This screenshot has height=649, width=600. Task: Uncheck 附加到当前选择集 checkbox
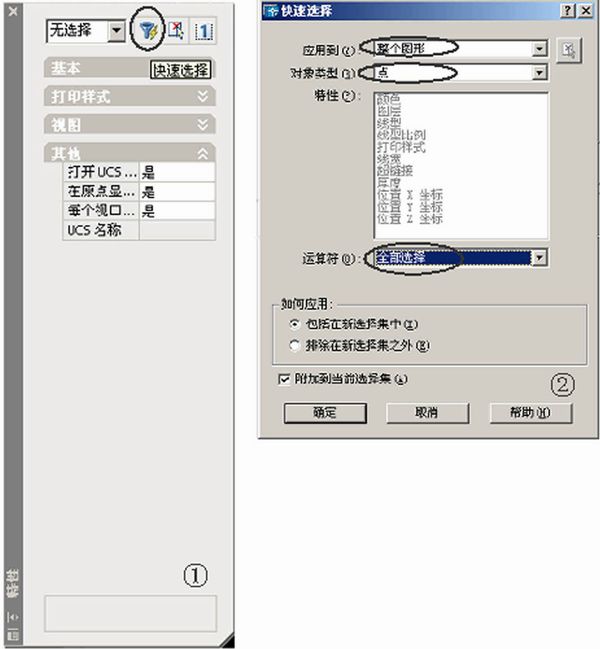(x=284, y=379)
